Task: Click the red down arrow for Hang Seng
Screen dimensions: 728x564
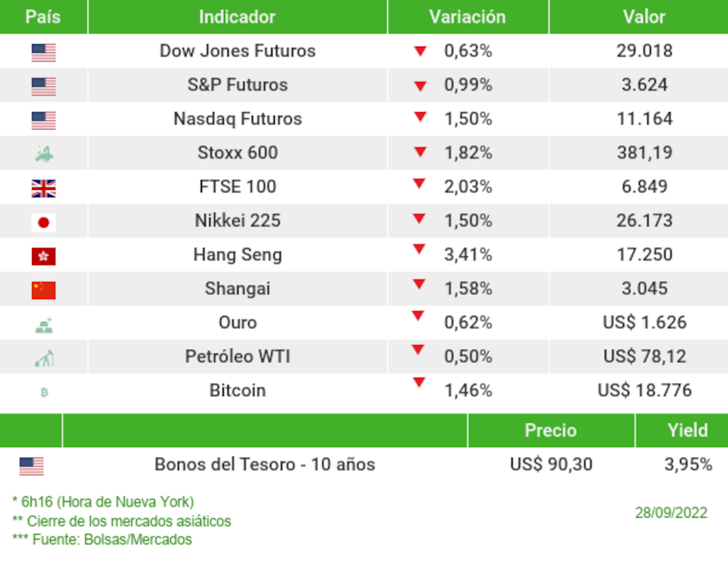Action: click(x=419, y=250)
